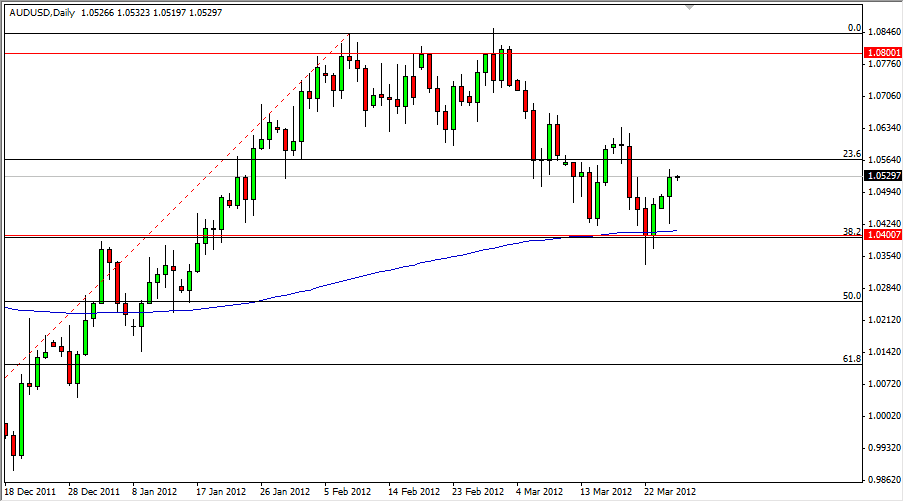This screenshot has width=904, height=502.
Task: Click the latest candle on the chart
Action: coord(678,177)
